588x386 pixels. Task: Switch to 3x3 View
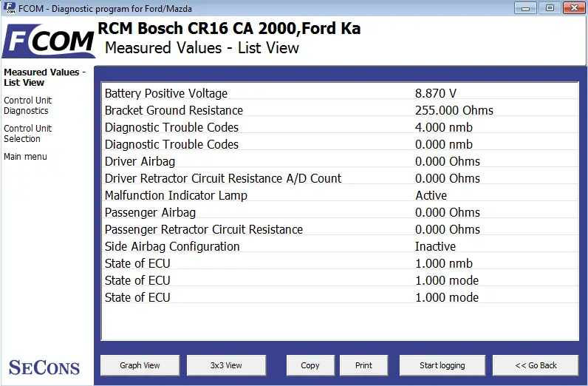(226, 365)
